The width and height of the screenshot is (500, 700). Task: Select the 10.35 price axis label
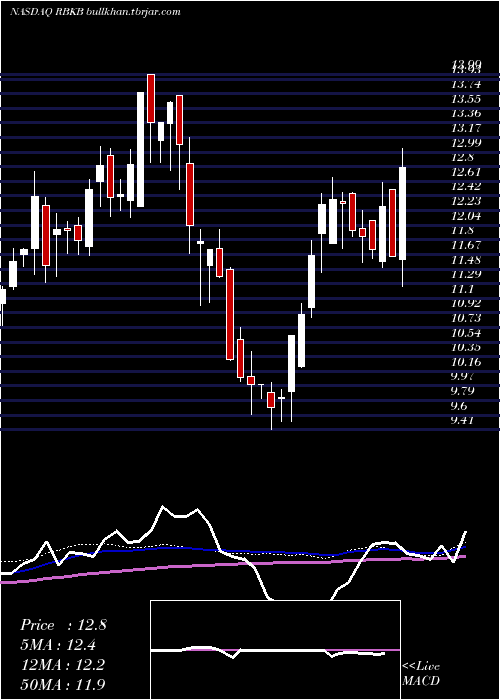click(466, 347)
